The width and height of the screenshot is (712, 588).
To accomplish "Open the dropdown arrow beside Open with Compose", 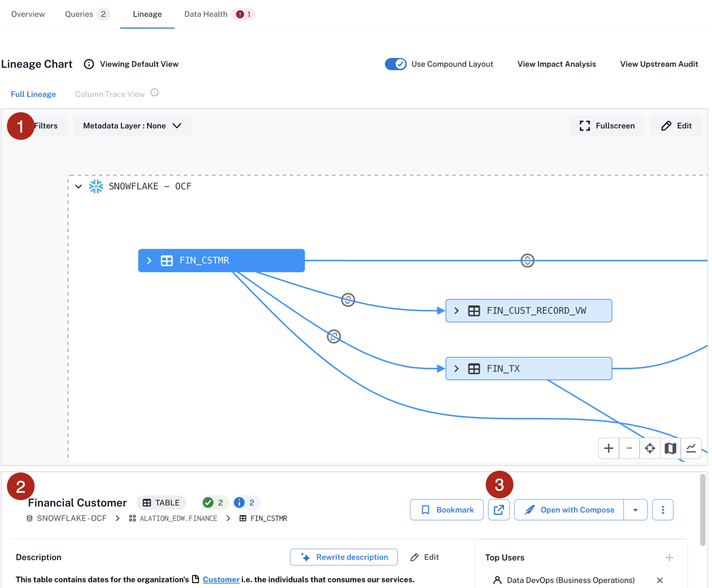I will (x=635, y=510).
